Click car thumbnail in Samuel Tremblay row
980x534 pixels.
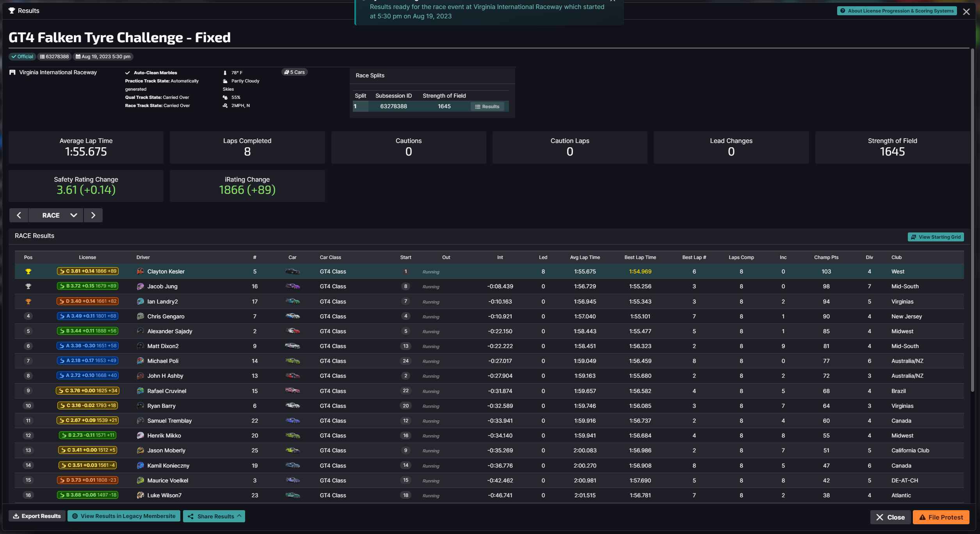292,420
